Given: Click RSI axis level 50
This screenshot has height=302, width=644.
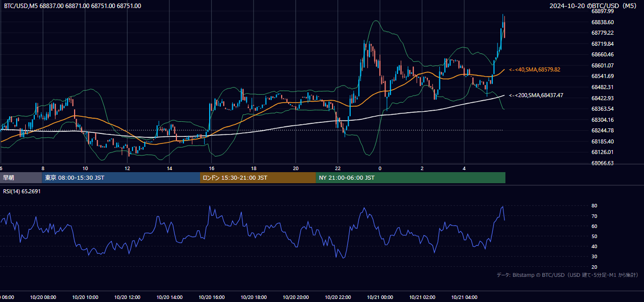Looking at the screenshot, I should point(594,236).
